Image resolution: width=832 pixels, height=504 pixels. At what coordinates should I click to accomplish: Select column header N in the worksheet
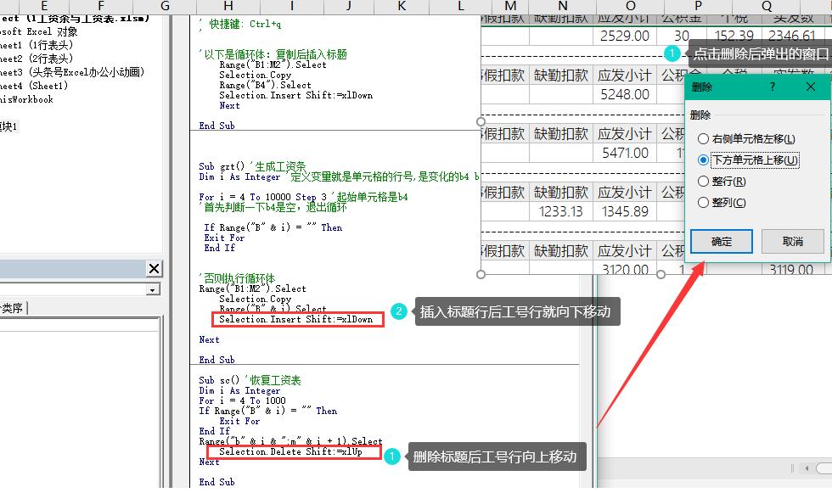pyautogui.click(x=562, y=4)
